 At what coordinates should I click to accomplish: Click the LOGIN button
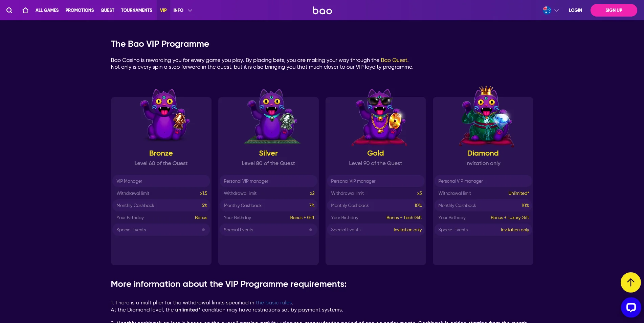[x=575, y=10]
